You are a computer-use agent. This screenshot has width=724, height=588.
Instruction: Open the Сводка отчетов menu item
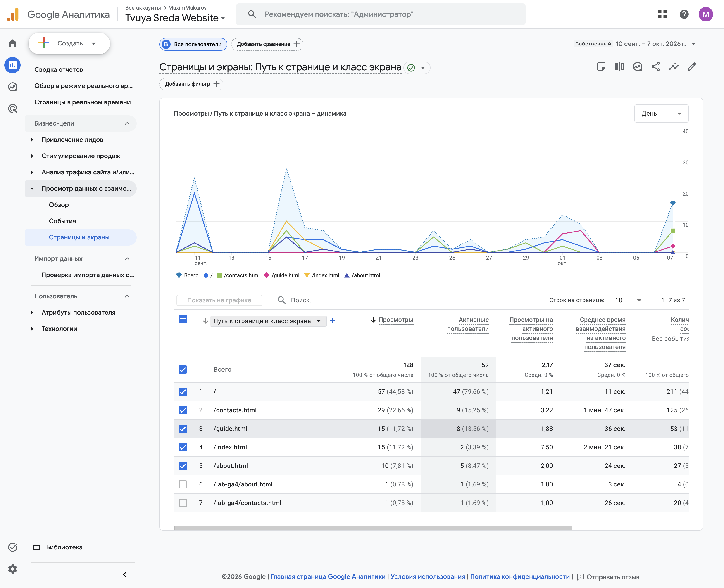point(59,69)
